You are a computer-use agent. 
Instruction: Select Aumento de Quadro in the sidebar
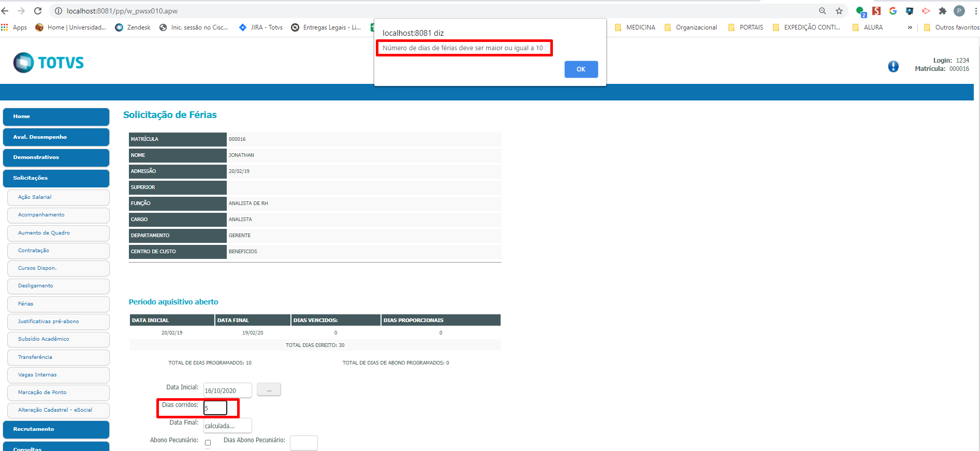[x=58, y=233]
